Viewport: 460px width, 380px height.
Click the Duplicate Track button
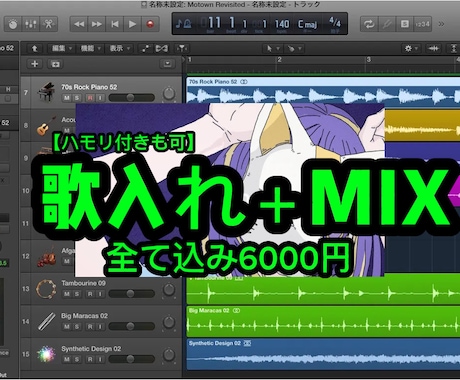point(55,64)
